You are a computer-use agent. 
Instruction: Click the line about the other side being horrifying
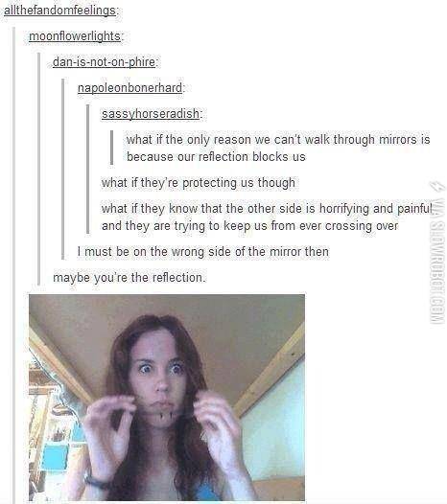coord(267,209)
